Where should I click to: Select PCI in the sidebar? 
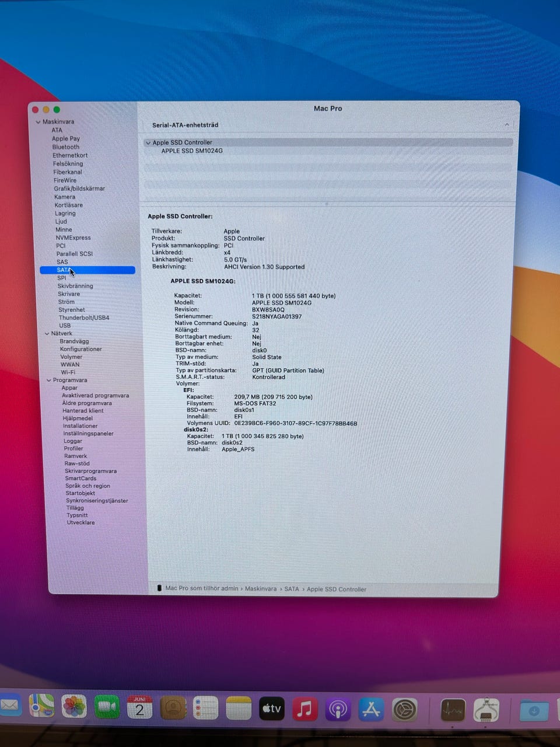61,246
